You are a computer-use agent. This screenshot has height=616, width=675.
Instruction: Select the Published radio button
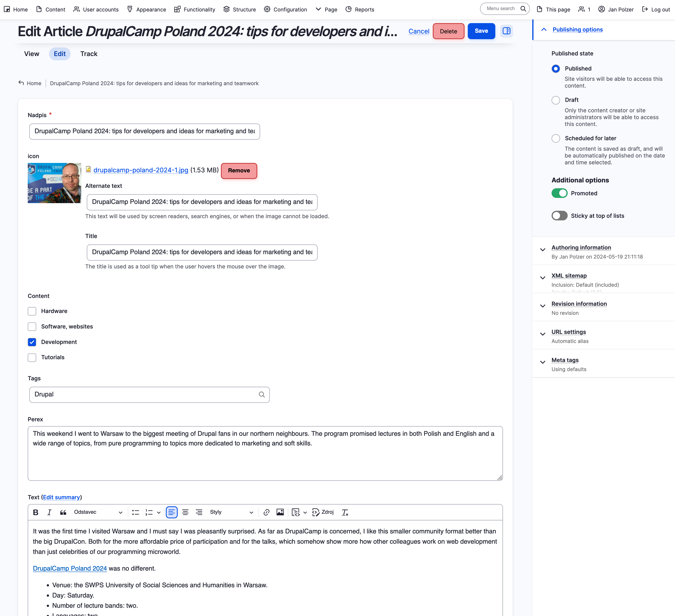click(556, 69)
